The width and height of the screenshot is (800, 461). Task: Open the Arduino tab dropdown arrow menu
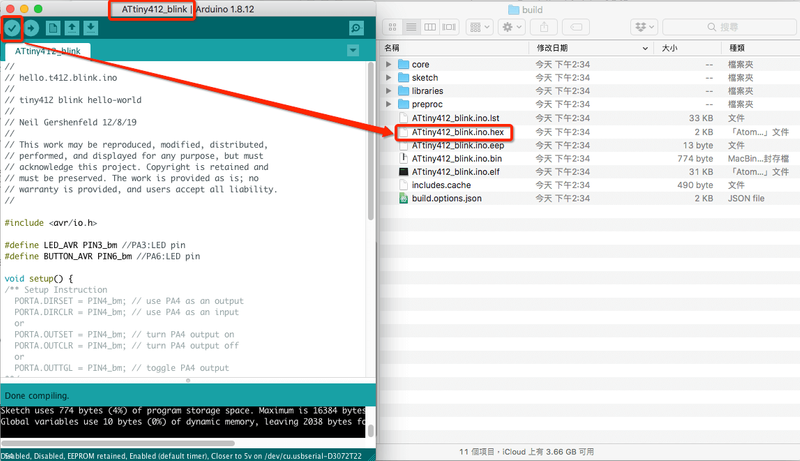352,50
